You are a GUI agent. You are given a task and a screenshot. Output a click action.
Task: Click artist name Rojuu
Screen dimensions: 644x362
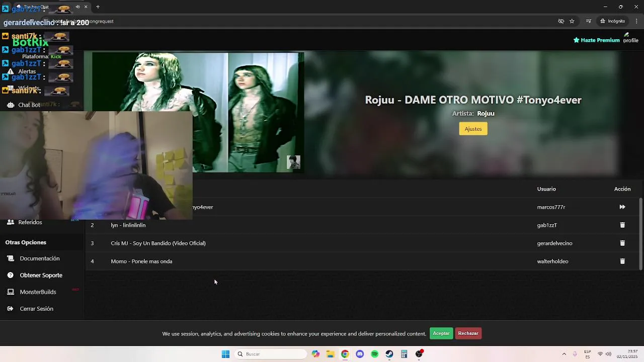[486, 114]
